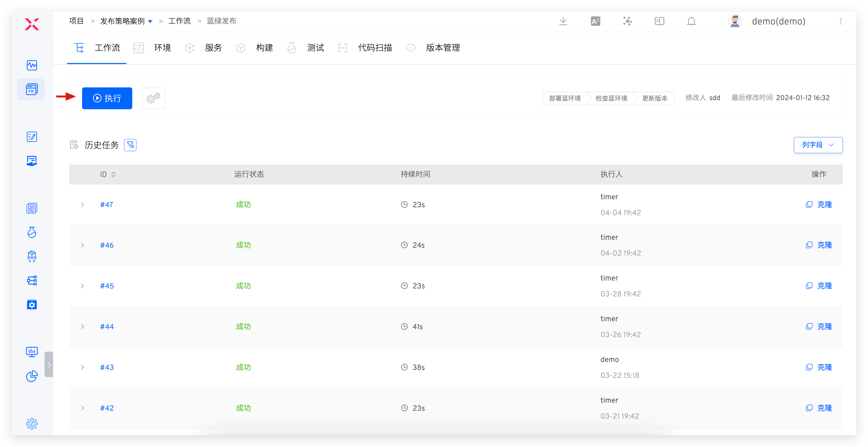
Task: Click 项目 in the breadcrumb
Action: coord(76,21)
